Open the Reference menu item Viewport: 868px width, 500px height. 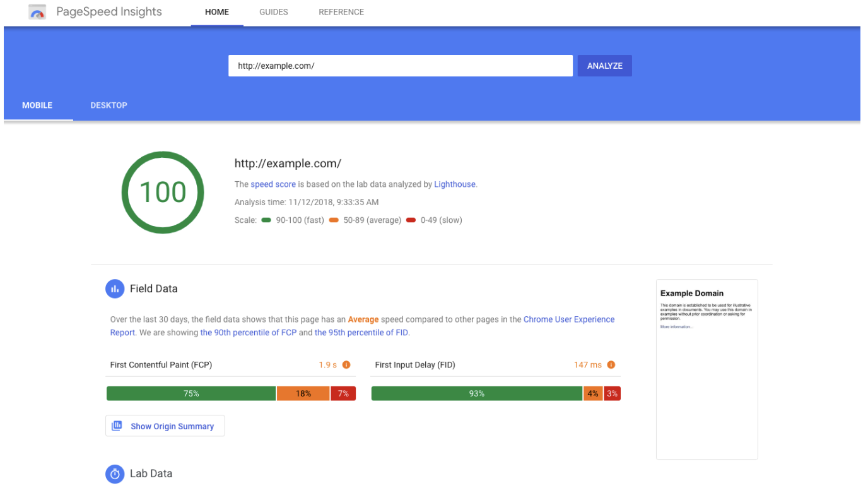[x=341, y=12]
